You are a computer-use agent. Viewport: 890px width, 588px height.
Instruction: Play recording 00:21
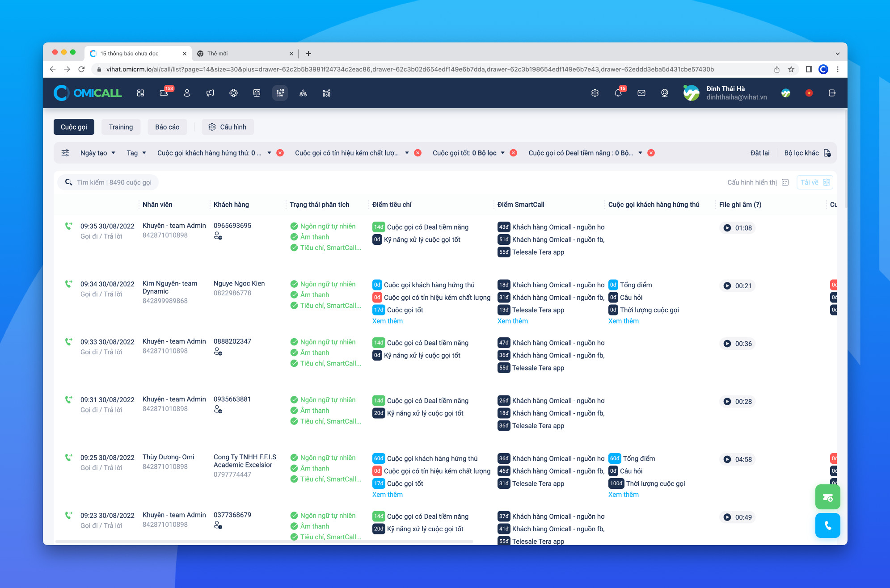pos(727,286)
